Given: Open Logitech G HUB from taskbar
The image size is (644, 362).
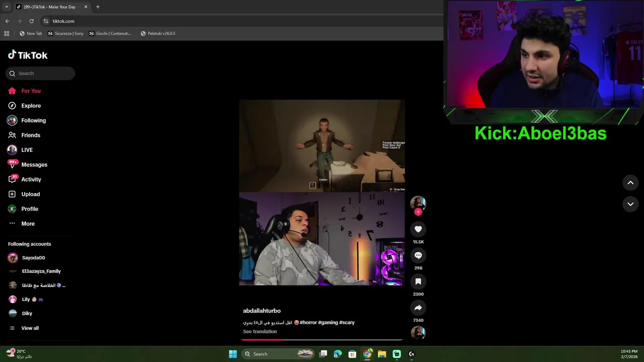Looking at the screenshot, I should point(412,354).
